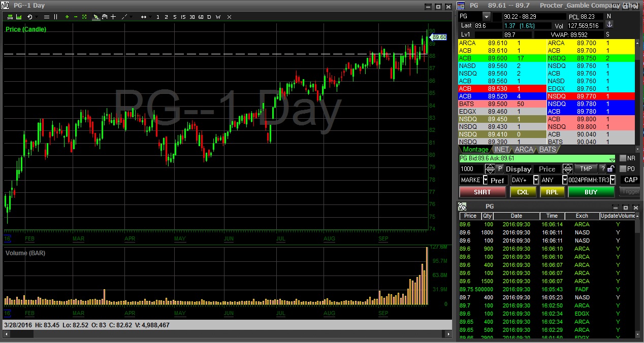Switch chart to 30-minute interval

[x=192, y=17]
